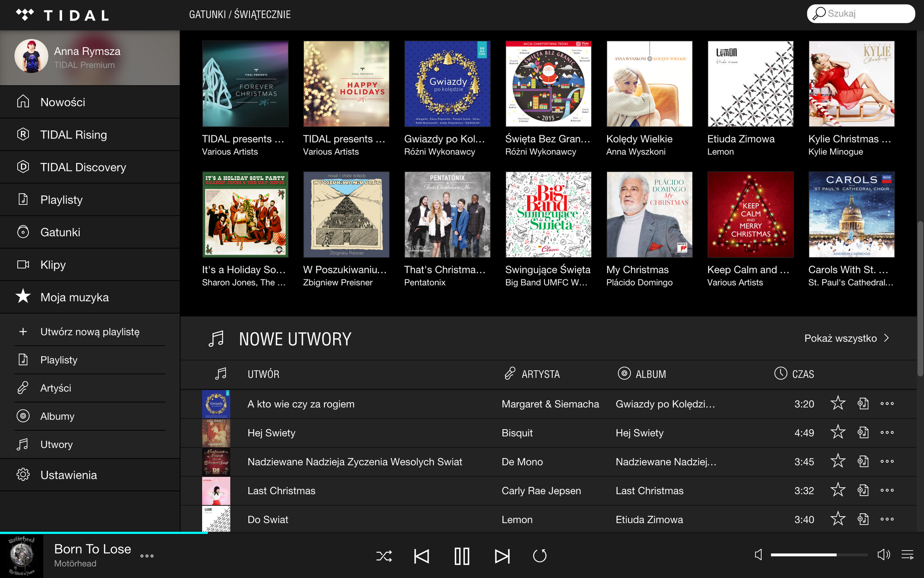
Task: Toggle shuffle playback
Action: [x=384, y=556]
